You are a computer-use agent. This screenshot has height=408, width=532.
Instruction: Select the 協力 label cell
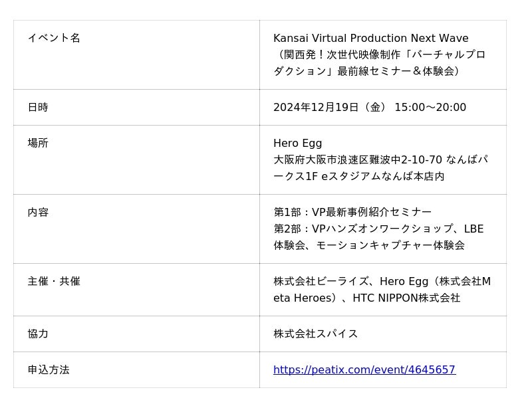tap(38, 334)
